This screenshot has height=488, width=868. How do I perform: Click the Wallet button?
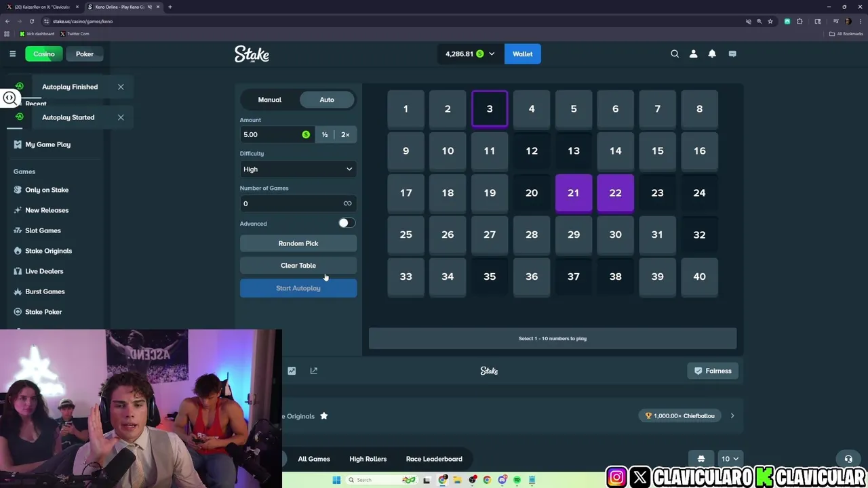(x=523, y=54)
